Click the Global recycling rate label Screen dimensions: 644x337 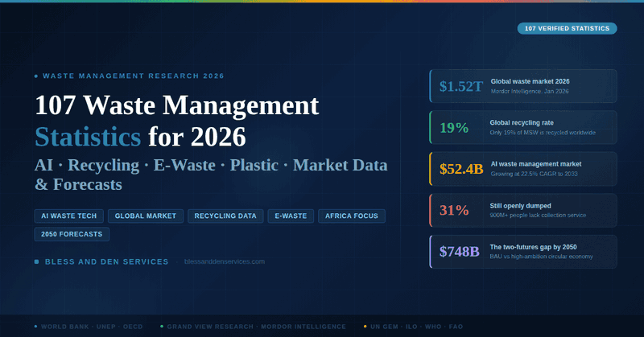[x=522, y=123]
